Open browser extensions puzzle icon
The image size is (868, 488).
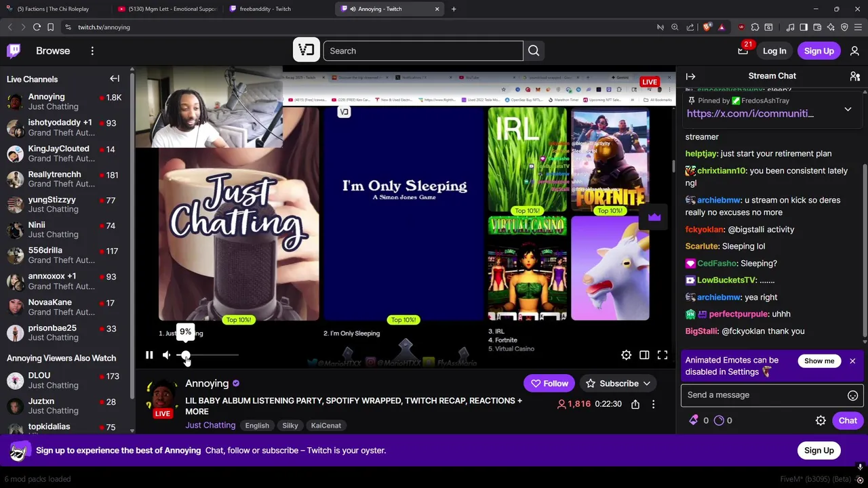[x=755, y=27]
